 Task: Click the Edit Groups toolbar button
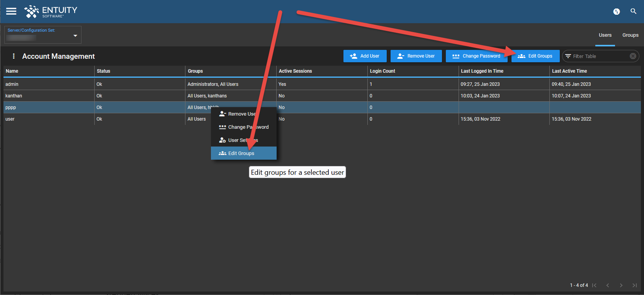[535, 56]
